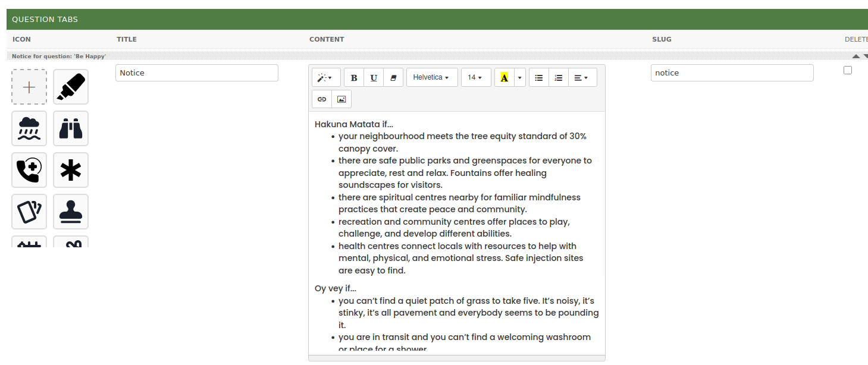Viewport: 868px width, 365px height.
Task: Toggle bold formatting in editor
Action: (354, 78)
